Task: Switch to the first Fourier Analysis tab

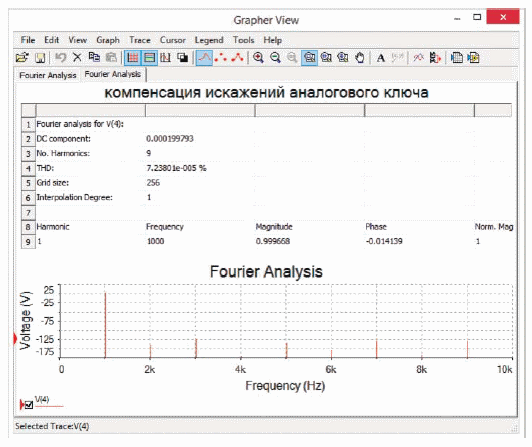Action: 48,75
